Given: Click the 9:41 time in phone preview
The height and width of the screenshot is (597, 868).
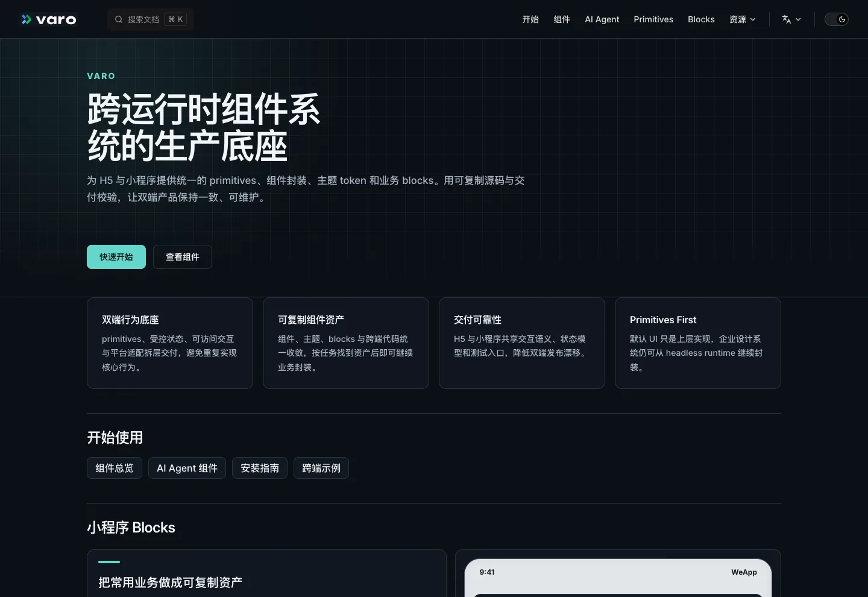Looking at the screenshot, I should click(x=487, y=572).
